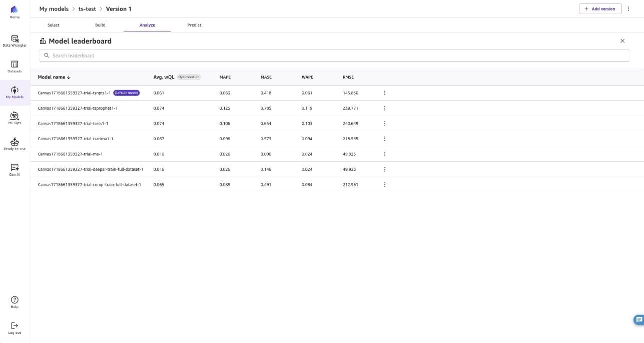Screen dimensions: 644x343
Task: Click the My models breadcrumb link
Action: [54, 9]
